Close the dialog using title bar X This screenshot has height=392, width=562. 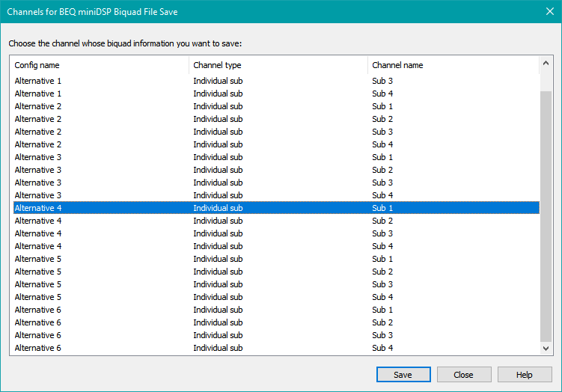click(550, 11)
